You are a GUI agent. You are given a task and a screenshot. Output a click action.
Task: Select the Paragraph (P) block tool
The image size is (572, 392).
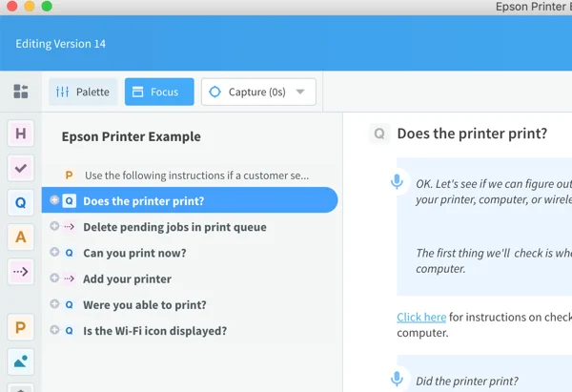[21, 327]
